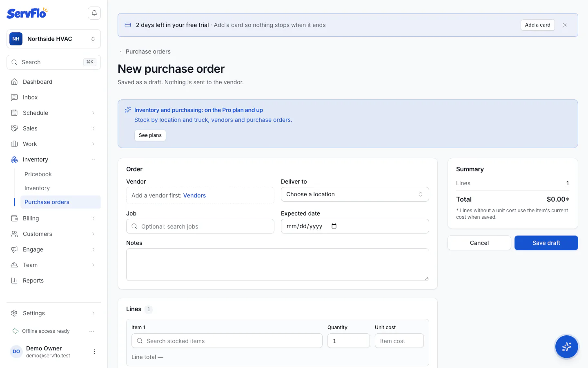Collapse the Inventory section chevron
588x368 pixels.
click(94, 159)
